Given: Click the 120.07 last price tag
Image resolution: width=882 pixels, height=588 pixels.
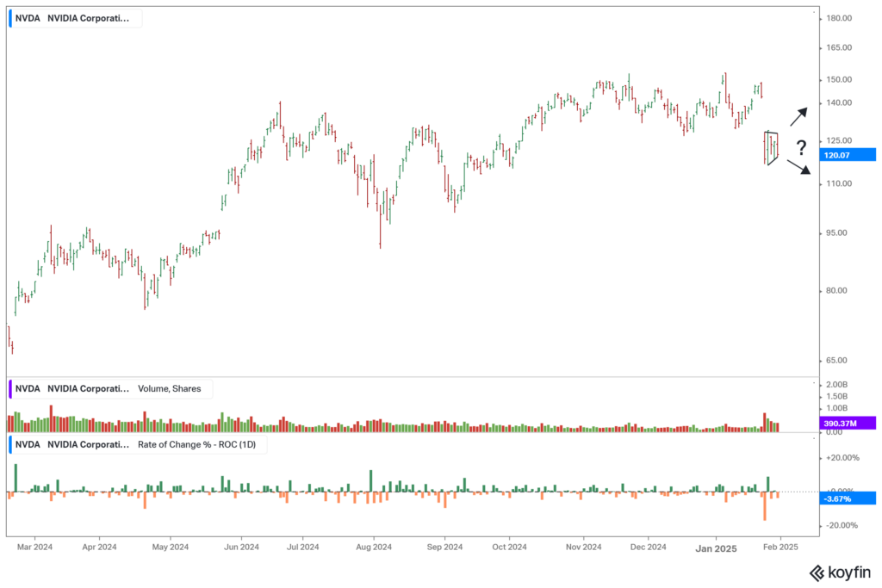Looking at the screenshot, I should [848, 155].
